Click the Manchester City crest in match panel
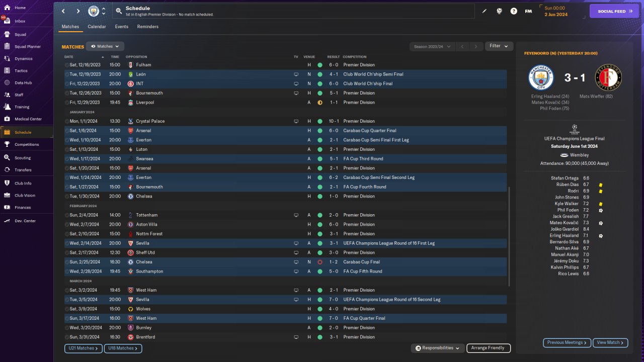 (x=541, y=77)
